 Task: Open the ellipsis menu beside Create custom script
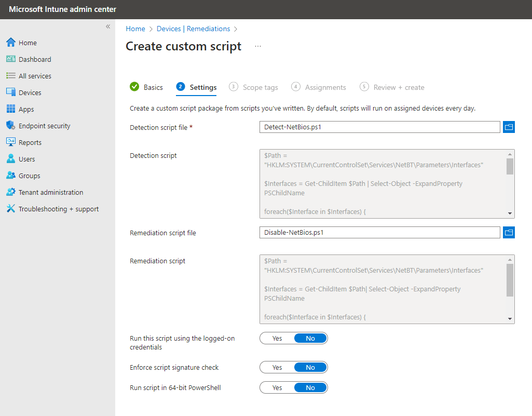pos(258,46)
